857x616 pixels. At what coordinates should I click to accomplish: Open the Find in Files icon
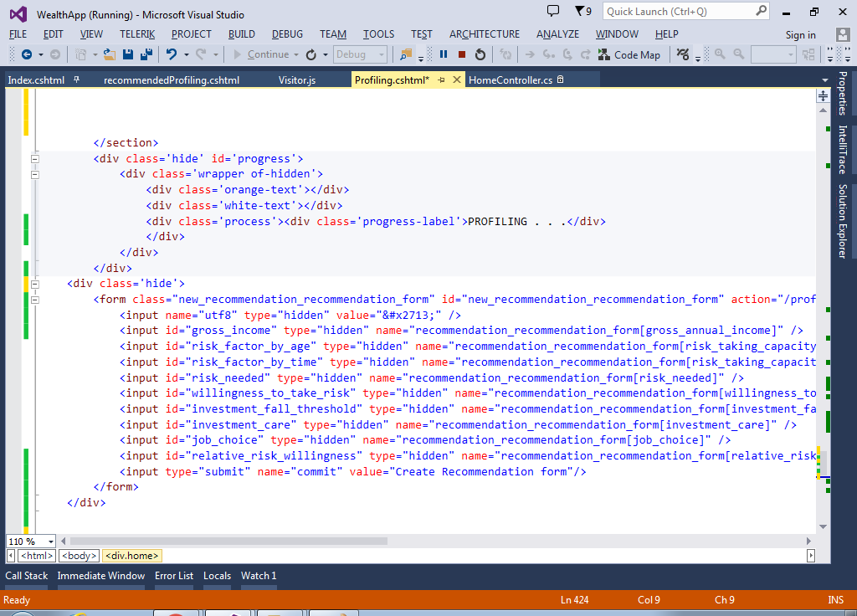[x=406, y=54]
